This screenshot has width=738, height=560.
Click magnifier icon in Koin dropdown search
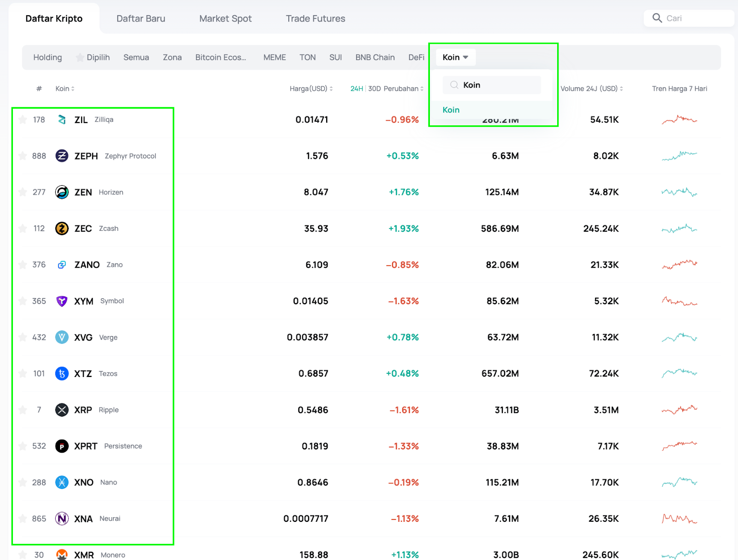click(x=454, y=85)
